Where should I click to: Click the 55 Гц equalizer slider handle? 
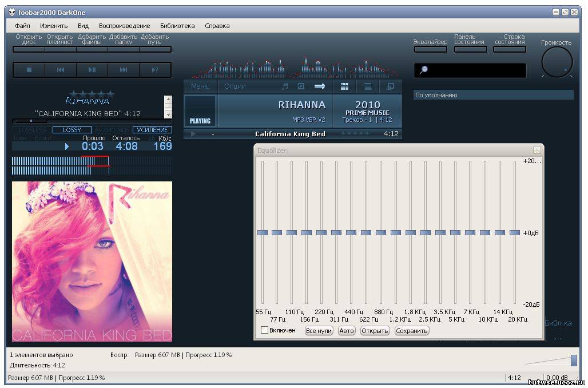(263, 232)
